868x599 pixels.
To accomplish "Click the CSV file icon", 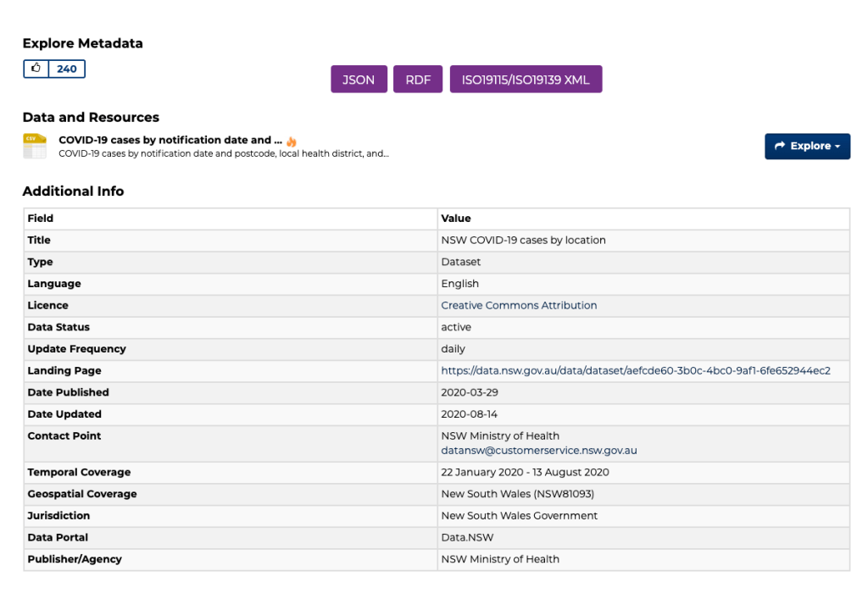I will coord(35,146).
